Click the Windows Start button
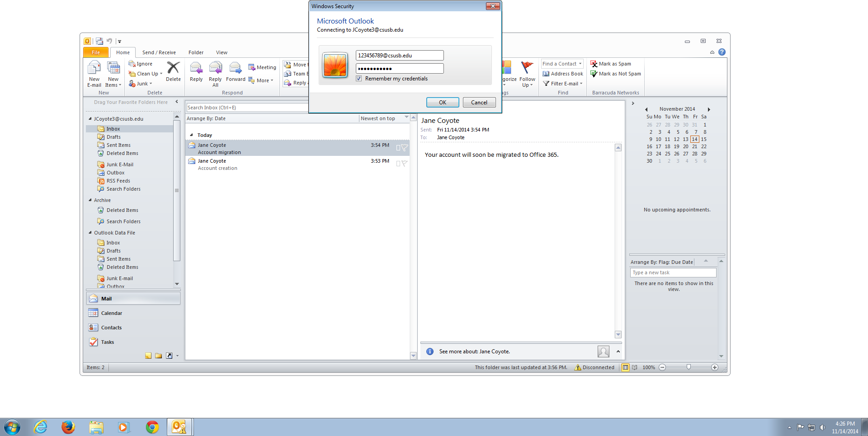868x436 pixels. [x=12, y=427]
